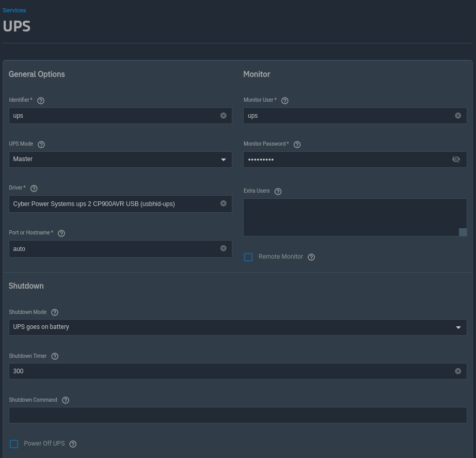The image size is (476, 458).
Task: Open help for Monitor Password
Action: click(x=297, y=144)
